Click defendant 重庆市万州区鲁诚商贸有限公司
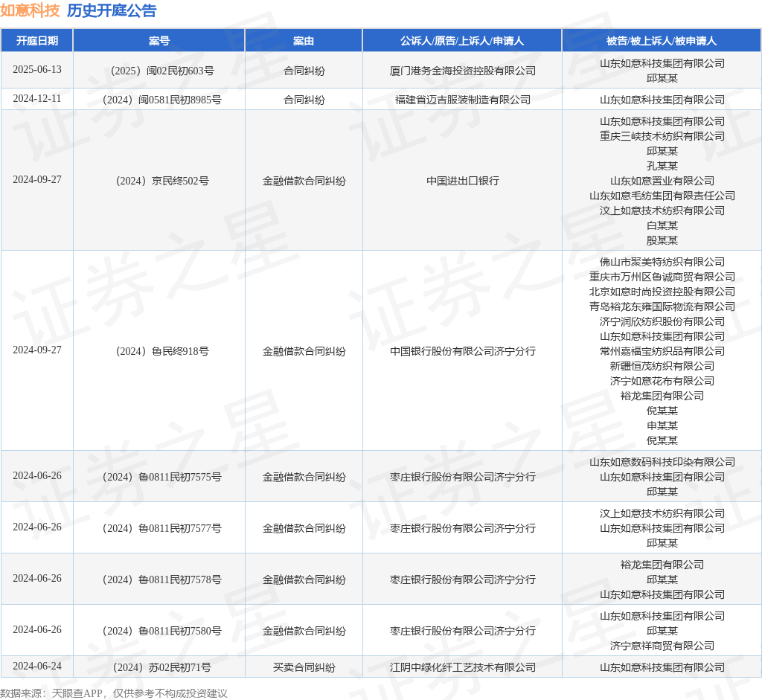 [662, 277]
